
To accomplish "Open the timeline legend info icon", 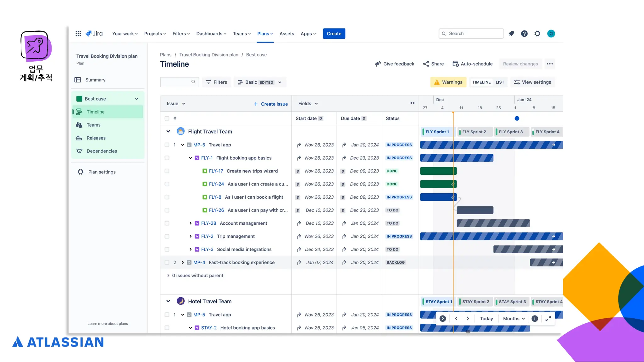I will click(x=535, y=319).
